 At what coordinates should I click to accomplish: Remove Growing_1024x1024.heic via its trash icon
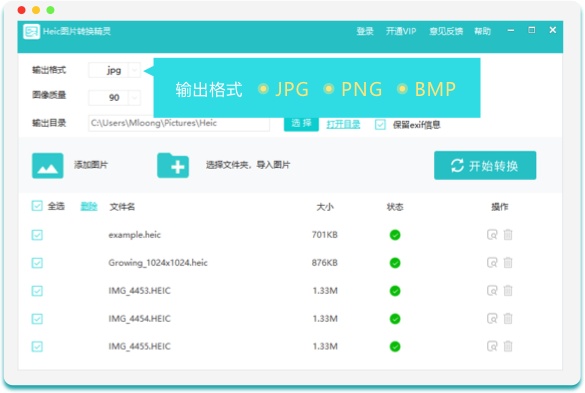click(x=508, y=263)
